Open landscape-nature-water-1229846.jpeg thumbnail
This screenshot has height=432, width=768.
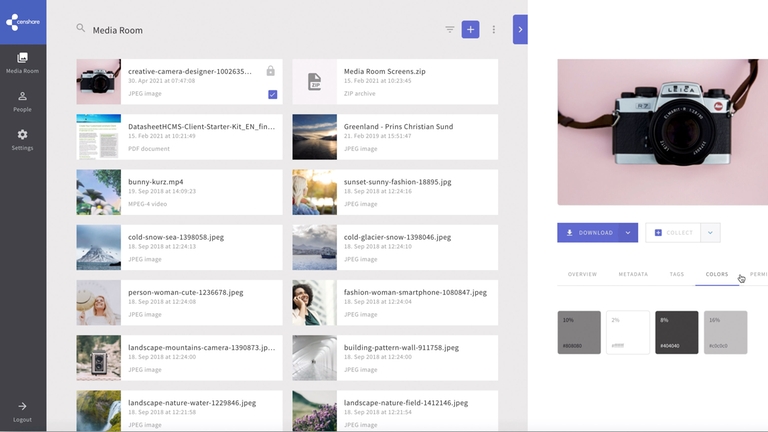(x=98, y=411)
